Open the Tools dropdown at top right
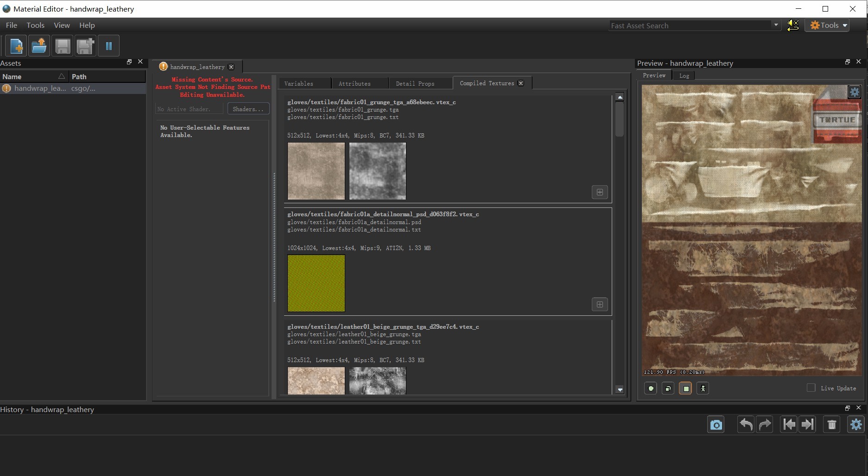The image size is (868, 476). 828,25
